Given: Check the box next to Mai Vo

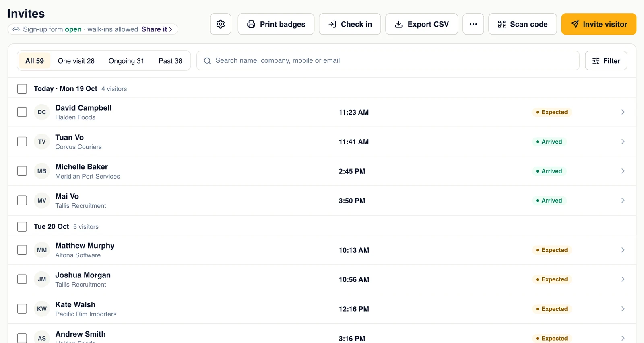Looking at the screenshot, I should [22, 201].
